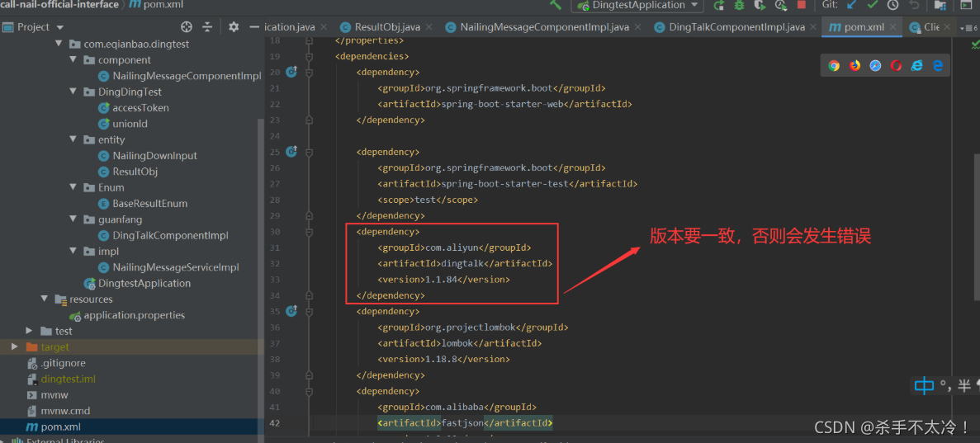Close the ResultObj.java tab
Image resolution: width=980 pixels, height=443 pixels.
[428, 27]
